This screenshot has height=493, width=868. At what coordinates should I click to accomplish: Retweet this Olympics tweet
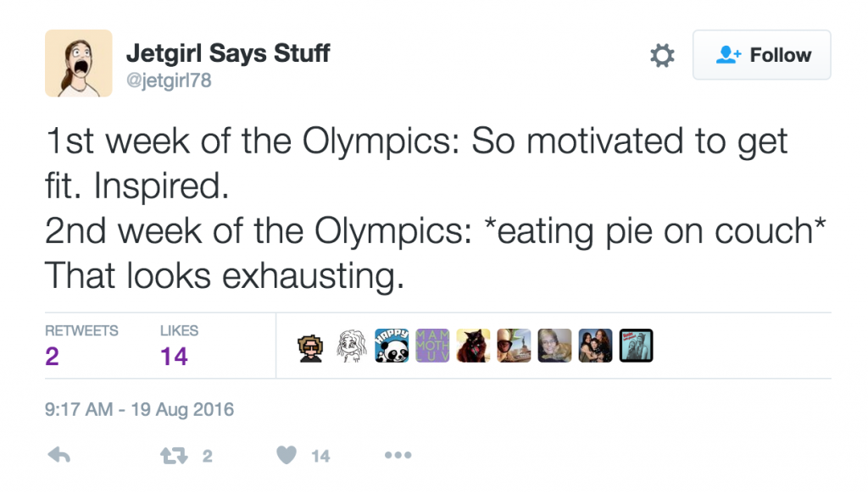coord(173,456)
